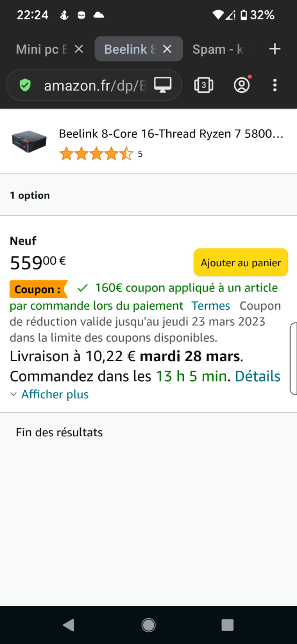Screen dimensions: 297x644
Task: Add a new tab with plus icon
Action: 275,49
